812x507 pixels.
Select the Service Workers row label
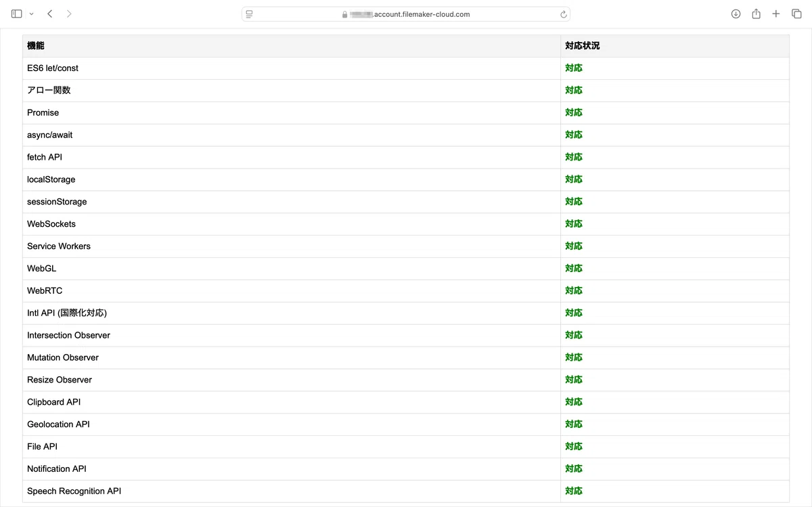[59, 246]
